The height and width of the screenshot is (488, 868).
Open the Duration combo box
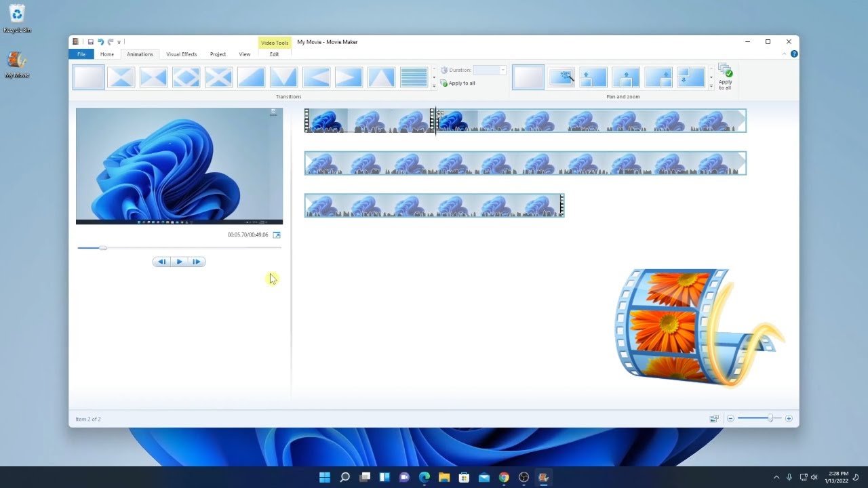pyautogui.click(x=490, y=70)
